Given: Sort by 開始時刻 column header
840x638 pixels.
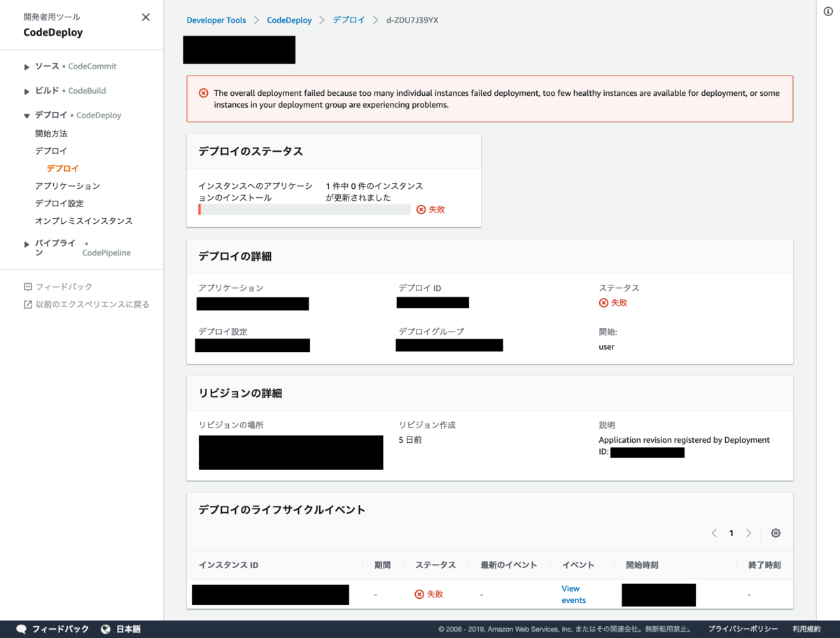Looking at the screenshot, I should 642,565.
